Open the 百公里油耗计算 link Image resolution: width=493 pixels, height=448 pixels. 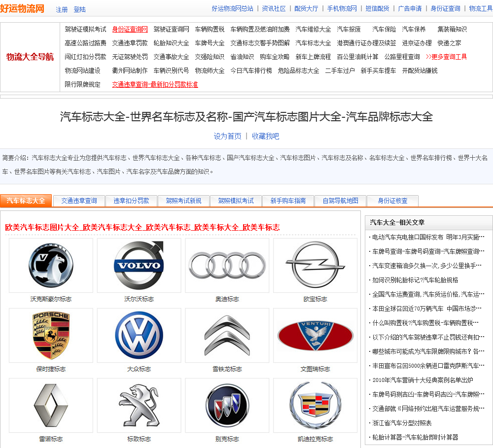coord(357,57)
